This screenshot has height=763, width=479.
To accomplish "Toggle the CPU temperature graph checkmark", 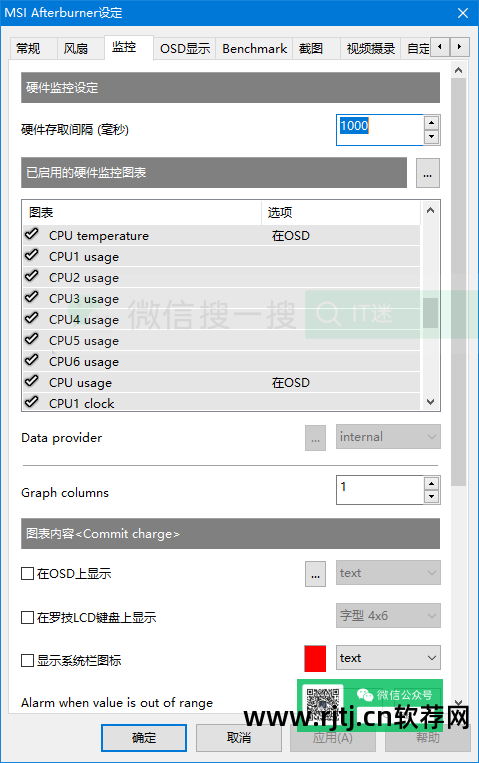I will click(x=32, y=234).
